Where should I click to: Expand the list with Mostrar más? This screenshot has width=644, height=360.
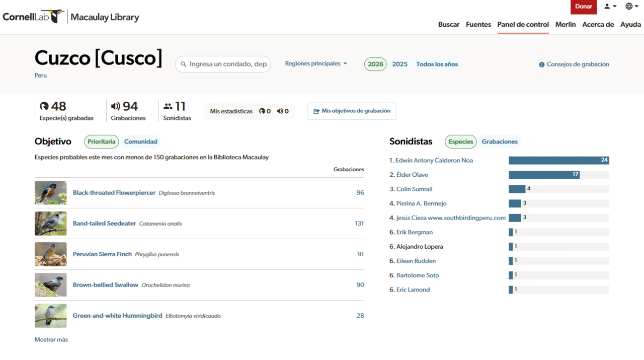click(x=51, y=340)
